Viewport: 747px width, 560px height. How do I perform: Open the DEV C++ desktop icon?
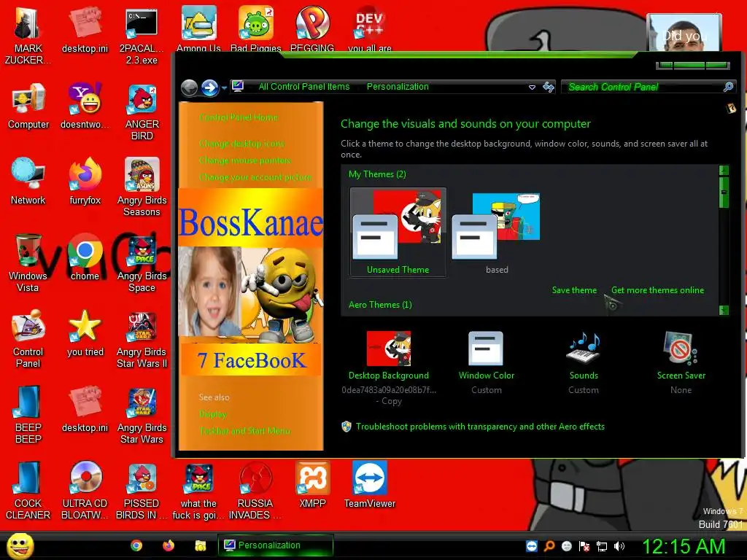click(x=370, y=28)
